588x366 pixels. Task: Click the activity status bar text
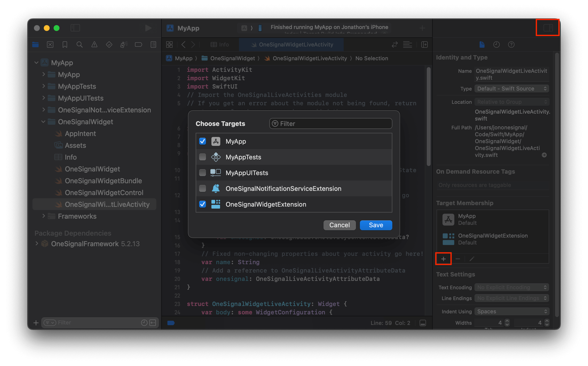tap(329, 27)
